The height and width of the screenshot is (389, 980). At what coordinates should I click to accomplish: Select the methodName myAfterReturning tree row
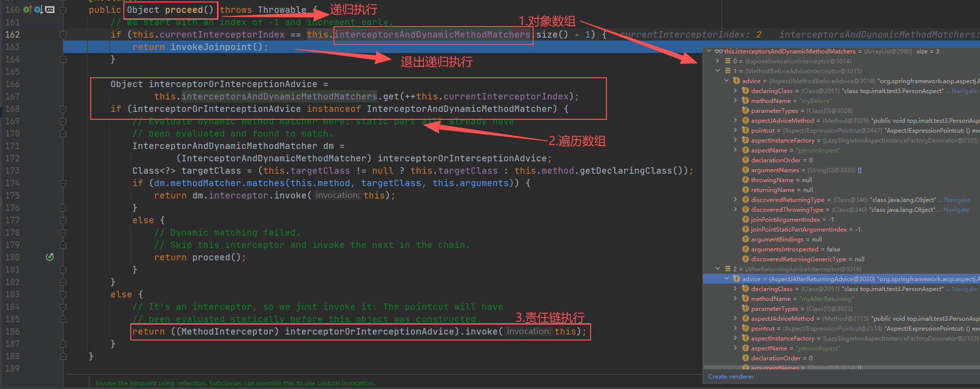pyautogui.click(x=802, y=298)
